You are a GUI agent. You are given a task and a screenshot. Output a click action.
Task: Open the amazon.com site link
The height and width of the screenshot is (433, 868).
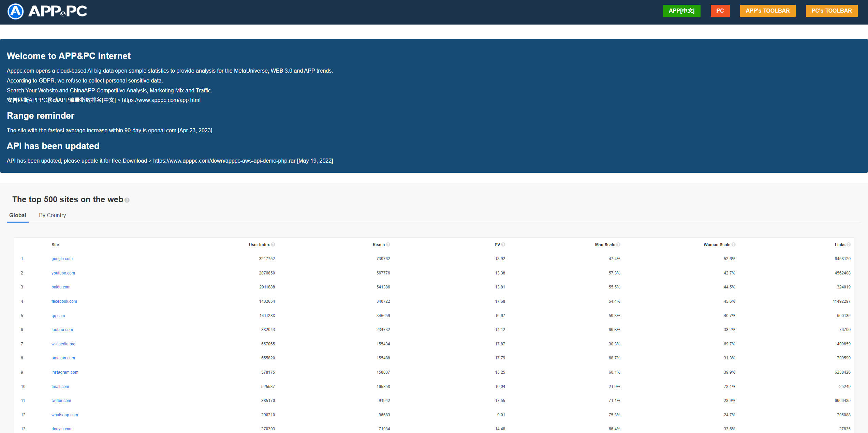point(63,358)
